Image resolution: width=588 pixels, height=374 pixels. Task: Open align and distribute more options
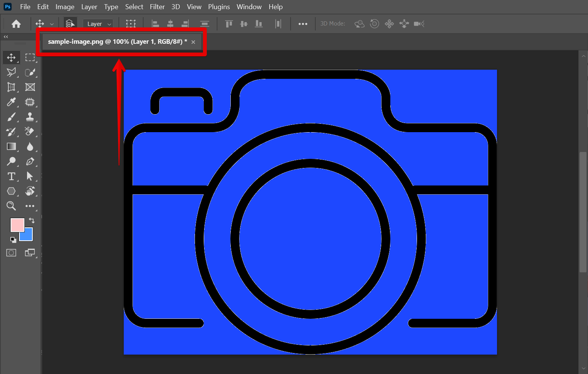tap(303, 24)
